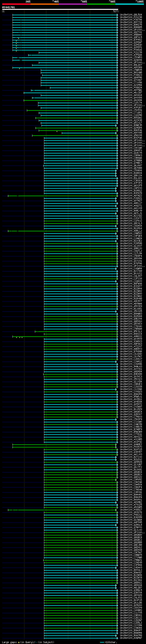The width and height of the screenshot is (146, 644).
Task: Select hit label UniRef100_C0QWM4
Action: [131, 268]
